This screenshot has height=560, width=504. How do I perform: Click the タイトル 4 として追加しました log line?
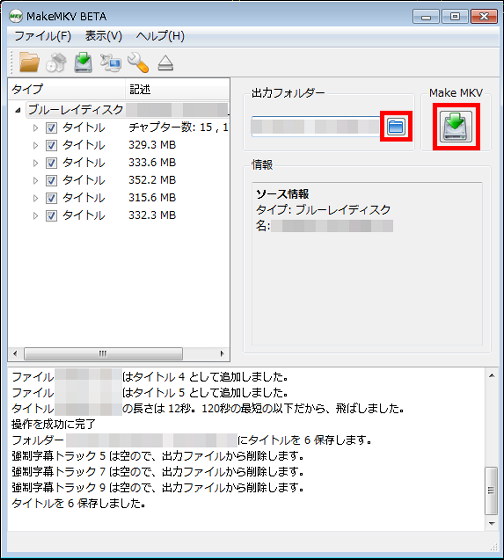(150, 377)
